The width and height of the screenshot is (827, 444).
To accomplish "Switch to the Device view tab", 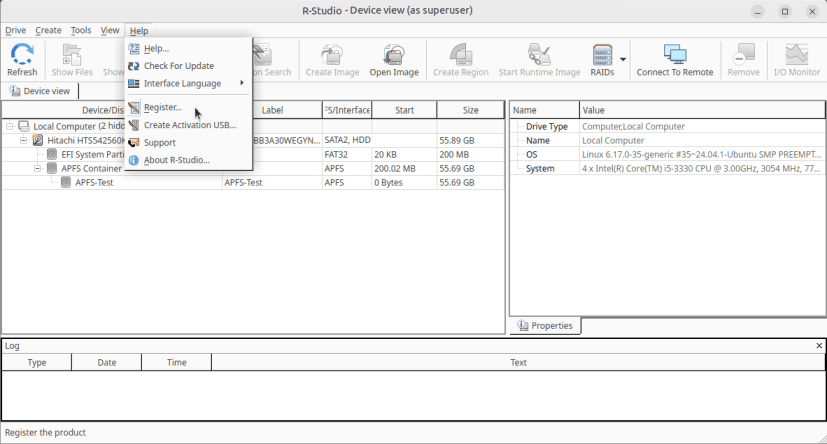I will click(40, 91).
